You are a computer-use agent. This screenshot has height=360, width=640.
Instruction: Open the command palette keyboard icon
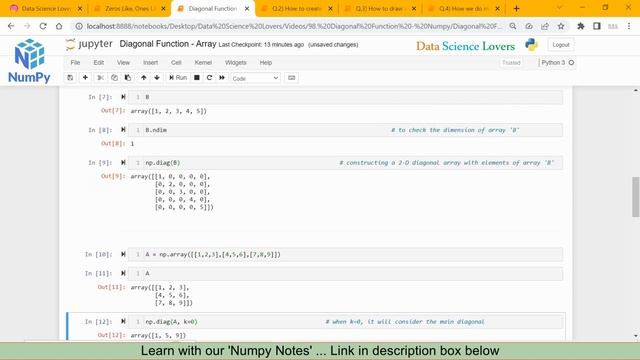pyautogui.click(x=291, y=78)
